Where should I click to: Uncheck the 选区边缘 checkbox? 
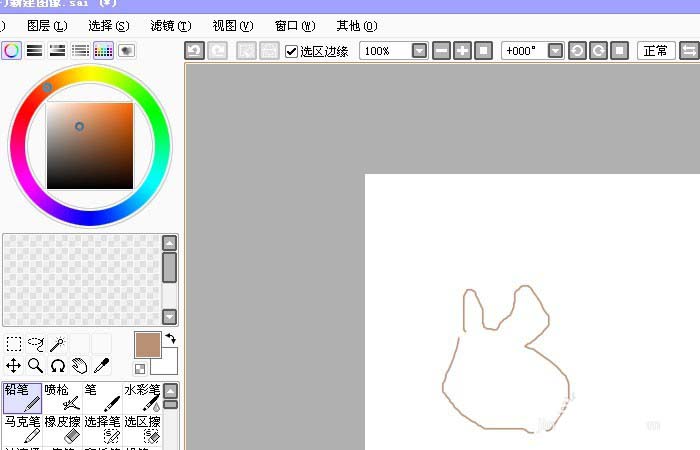click(291, 51)
